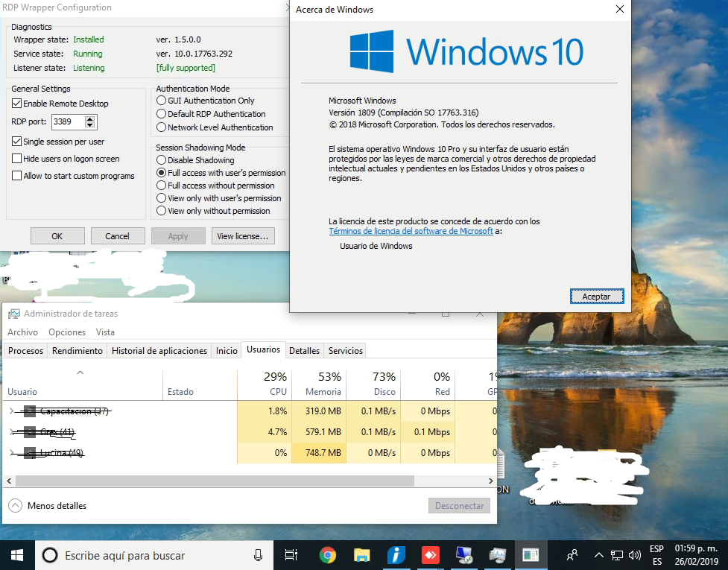The height and width of the screenshot is (570, 728).
Task: Expand the Capacitacion user row
Action: 12,411
